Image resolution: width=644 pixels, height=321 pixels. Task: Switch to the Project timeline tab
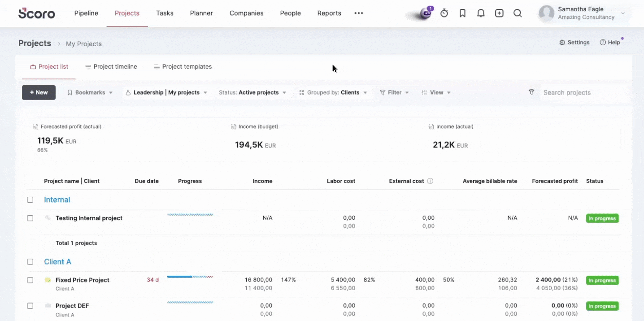111,67
